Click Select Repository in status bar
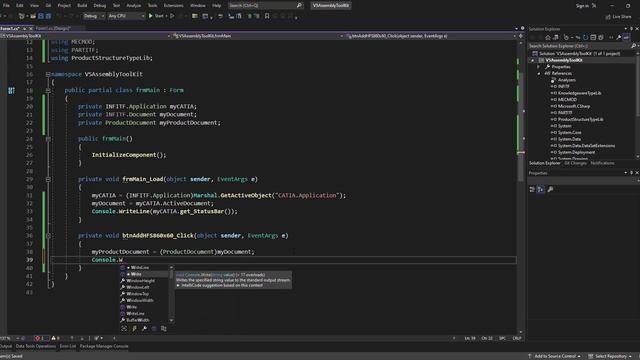Viewport: 640px width, 360px height. pos(610,356)
